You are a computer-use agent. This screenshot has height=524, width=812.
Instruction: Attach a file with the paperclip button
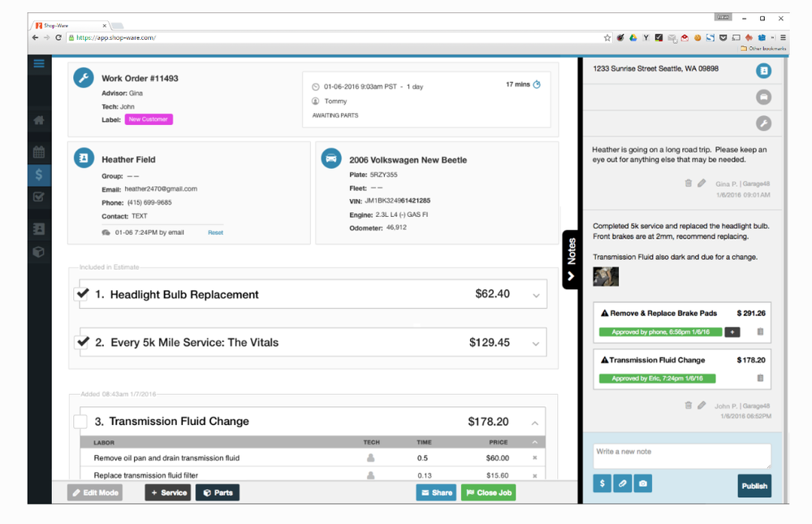click(x=623, y=483)
